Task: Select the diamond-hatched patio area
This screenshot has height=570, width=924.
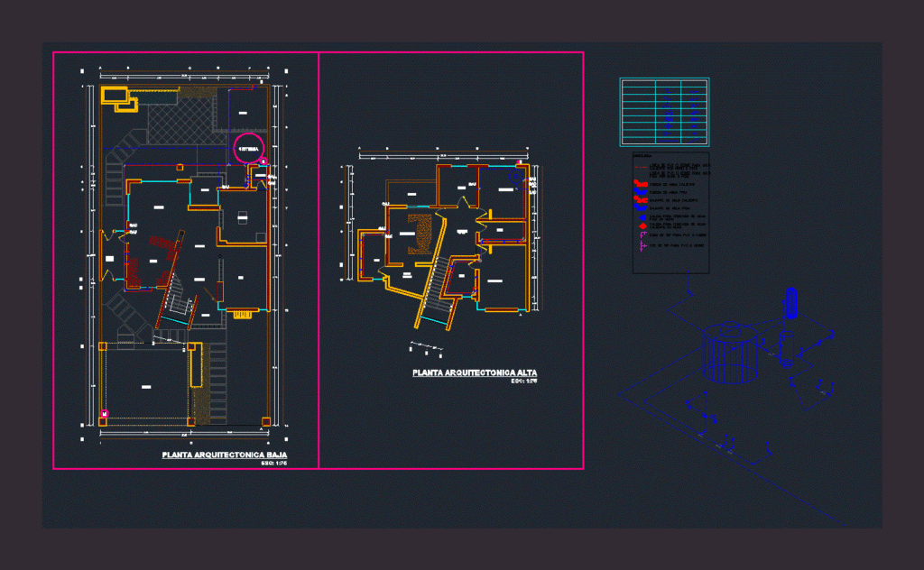Action: [188, 122]
